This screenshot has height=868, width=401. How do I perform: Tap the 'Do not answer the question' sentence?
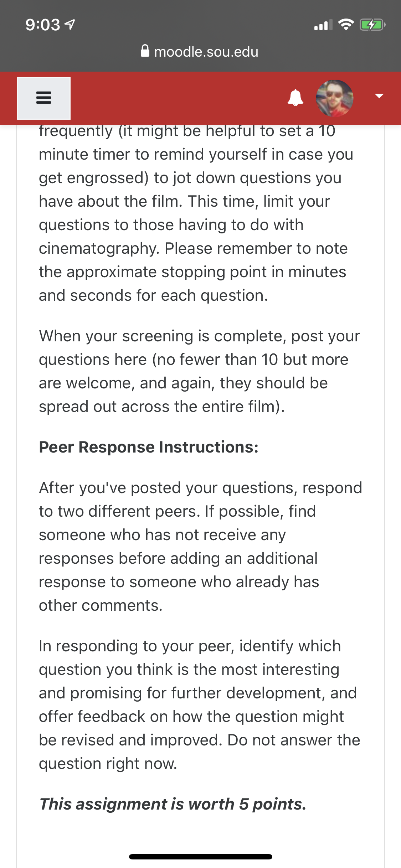click(200, 751)
